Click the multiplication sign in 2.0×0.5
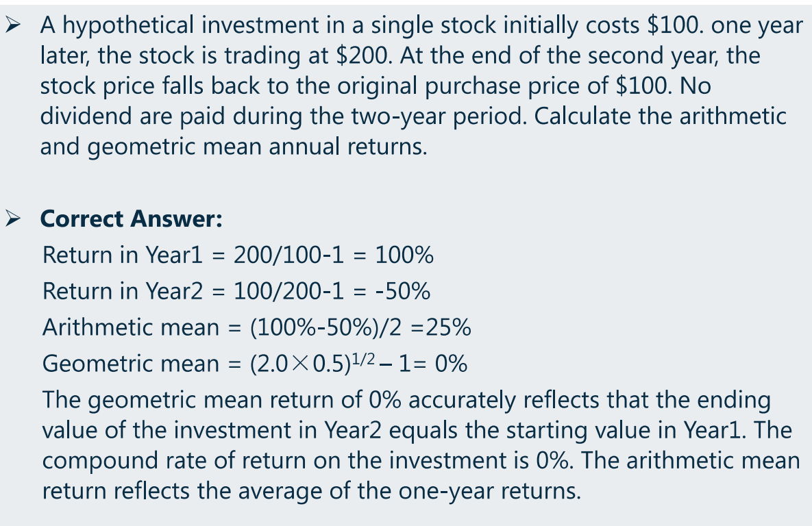The width and height of the screenshot is (812, 526). click(301, 364)
